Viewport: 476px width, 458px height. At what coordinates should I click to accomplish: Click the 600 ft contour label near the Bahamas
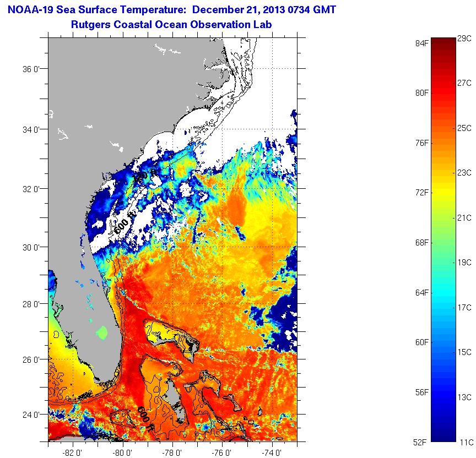pos(145,419)
